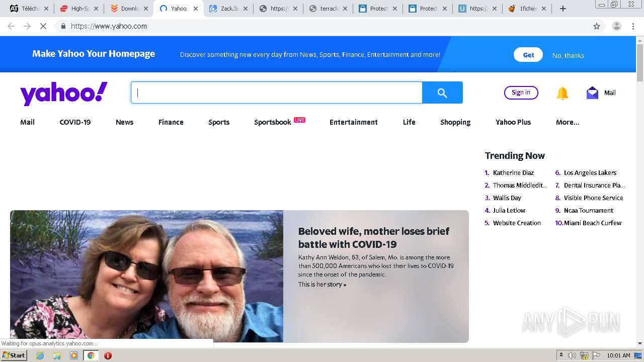Open the News section
This screenshot has height=362, width=644.
coord(124,122)
